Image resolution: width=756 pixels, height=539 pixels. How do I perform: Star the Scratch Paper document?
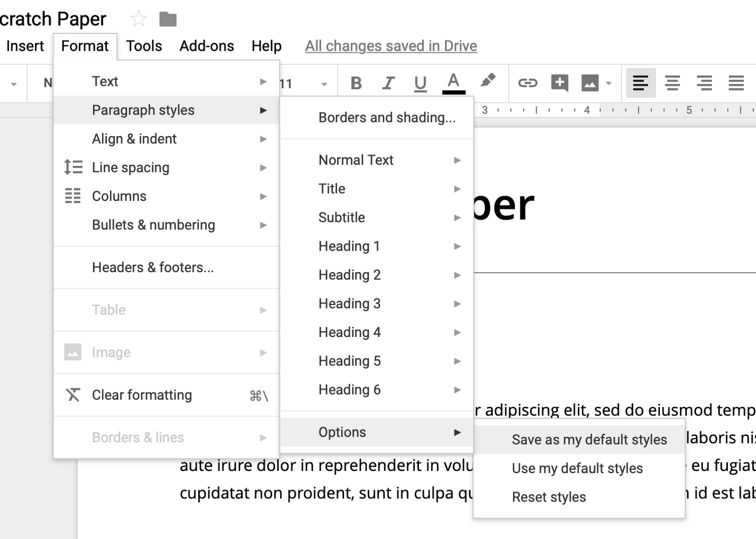tap(139, 19)
